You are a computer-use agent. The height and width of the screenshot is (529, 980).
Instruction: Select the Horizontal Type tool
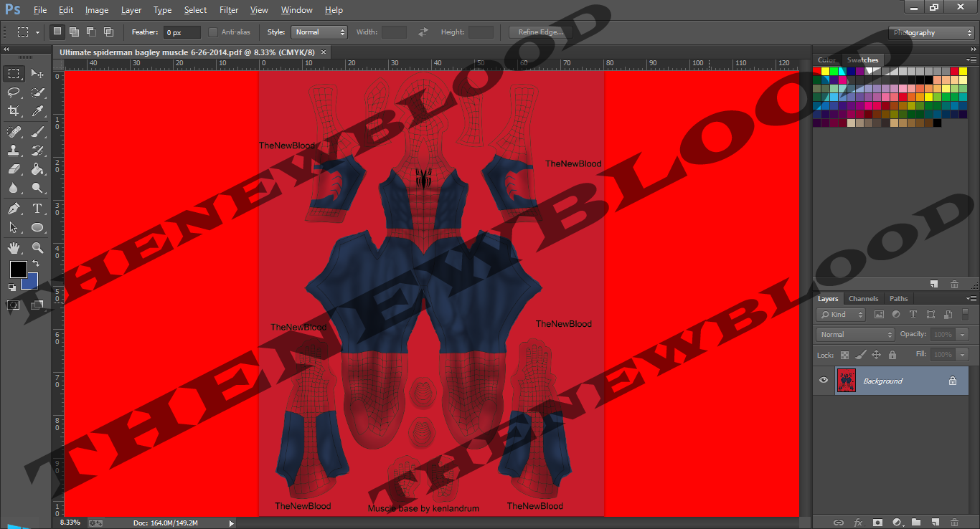37,209
